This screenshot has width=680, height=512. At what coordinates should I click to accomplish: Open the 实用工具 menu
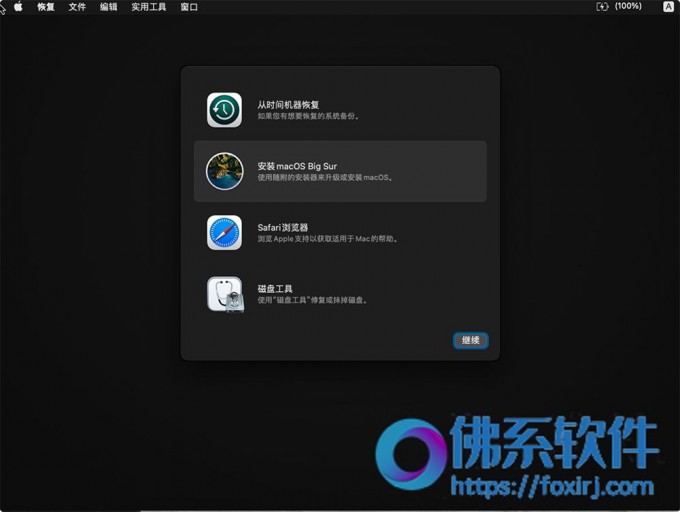(x=149, y=7)
